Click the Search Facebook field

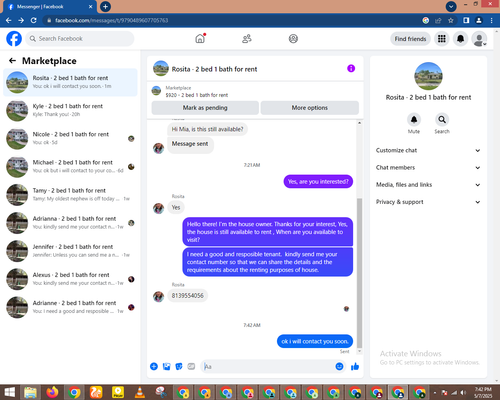point(80,39)
